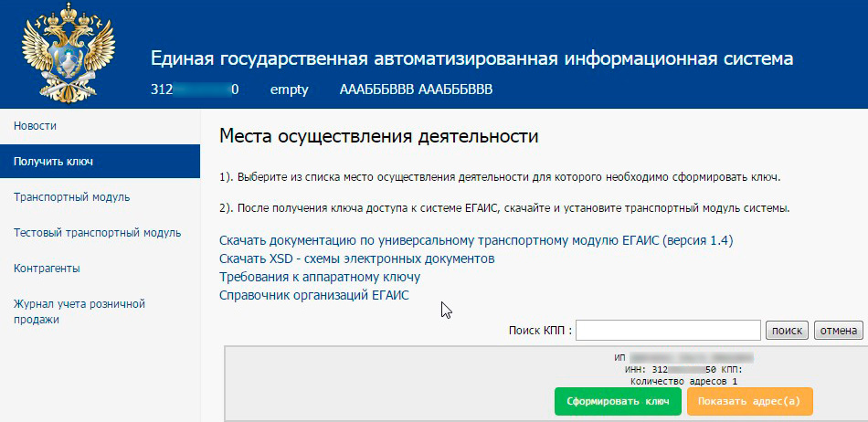The height and width of the screenshot is (422, 868).
Task: Click the поиск button
Action: coord(787,331)
